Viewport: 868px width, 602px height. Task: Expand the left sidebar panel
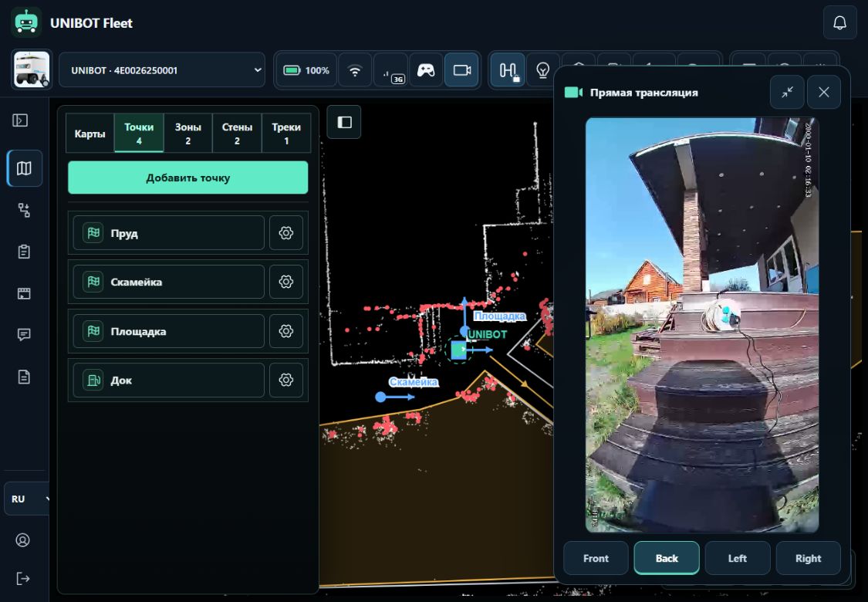click(21, 120)
